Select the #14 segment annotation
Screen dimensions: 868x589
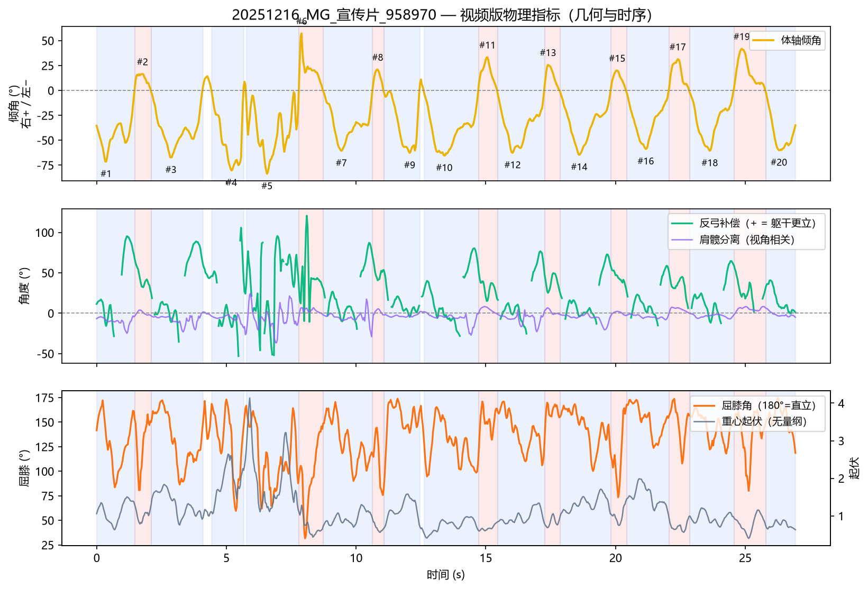(x=579, y=167)
